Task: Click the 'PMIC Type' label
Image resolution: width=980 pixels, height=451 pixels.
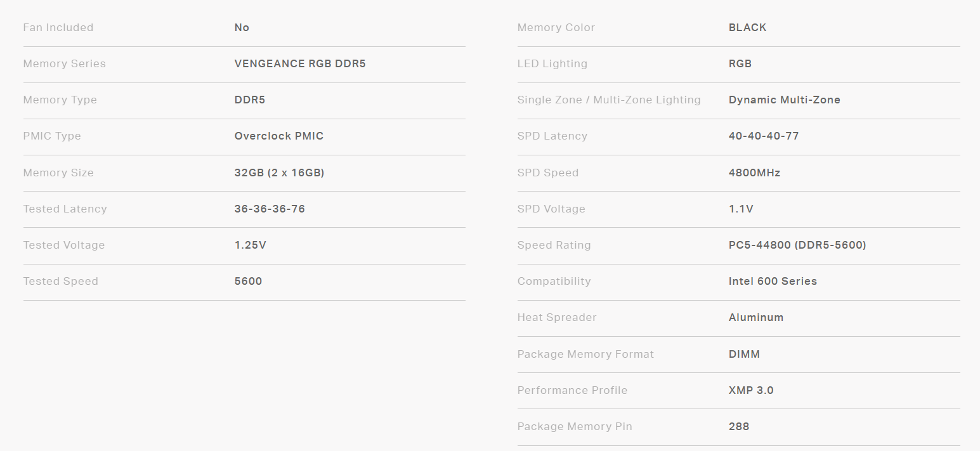Action: [52, 136]
